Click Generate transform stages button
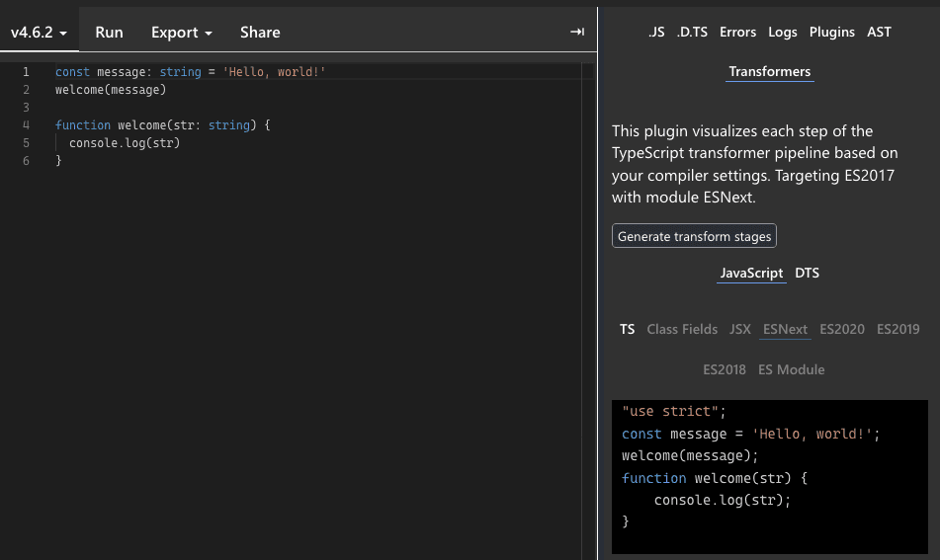Image resolution: width=940 pixels, height=560 pixels. coord(694,236)
